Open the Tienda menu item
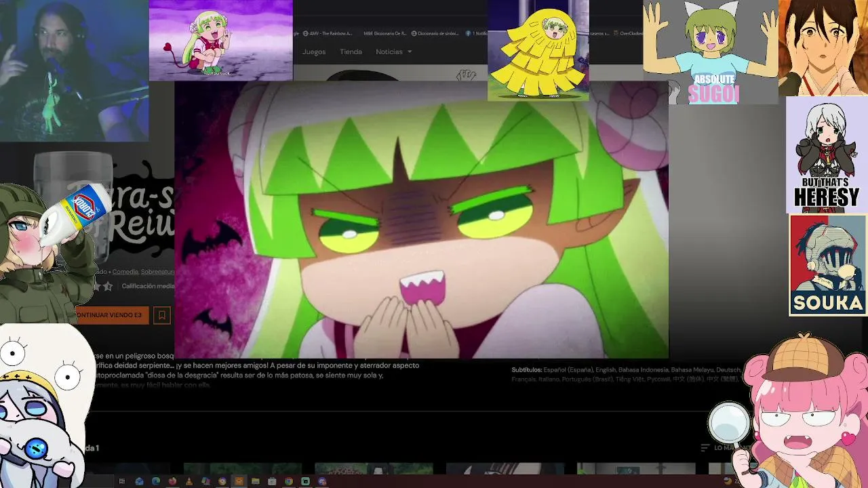The height and width of the screenshot is (488, 868). coord(351,52)
